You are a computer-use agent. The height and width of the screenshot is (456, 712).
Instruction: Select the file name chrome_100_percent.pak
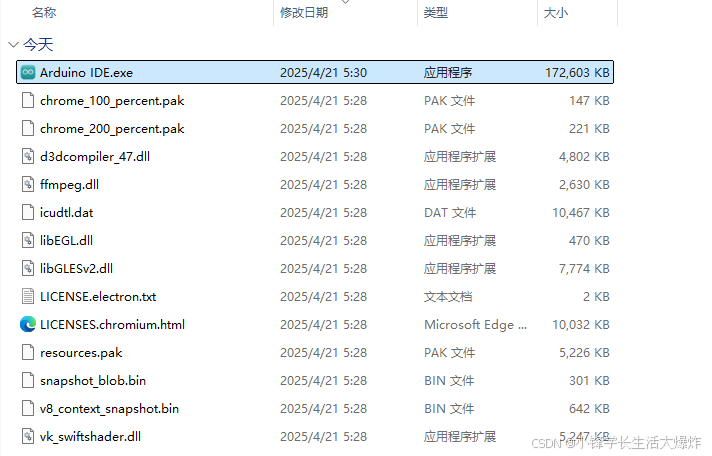[x=112, y=101]
